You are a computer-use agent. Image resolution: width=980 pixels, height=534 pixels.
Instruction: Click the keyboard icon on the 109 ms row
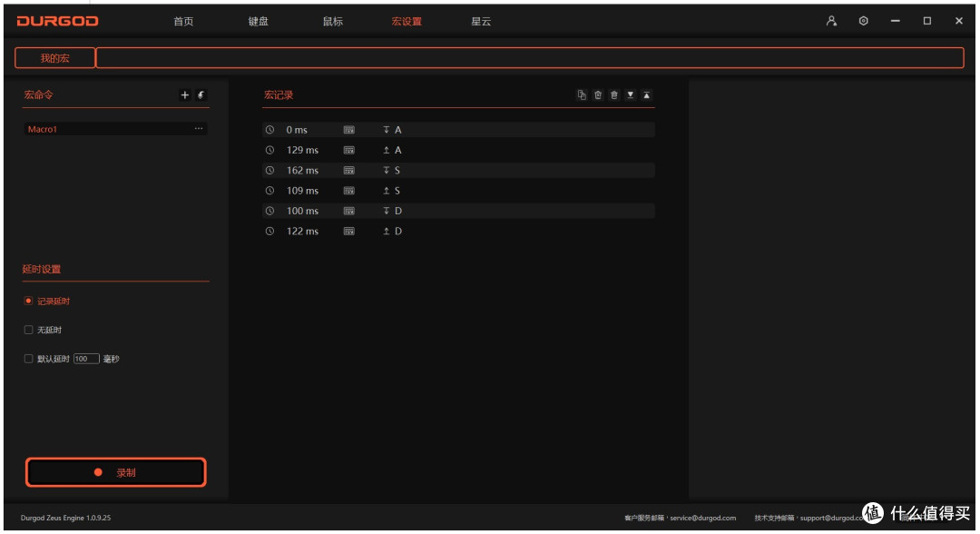[x=349, y=191]
